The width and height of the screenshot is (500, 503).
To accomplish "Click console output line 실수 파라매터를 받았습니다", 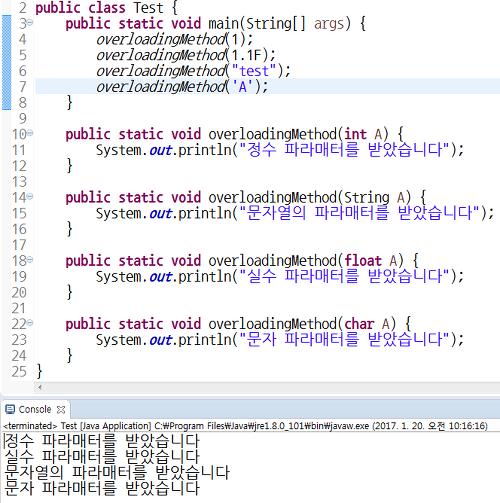I will pos(102,457).
